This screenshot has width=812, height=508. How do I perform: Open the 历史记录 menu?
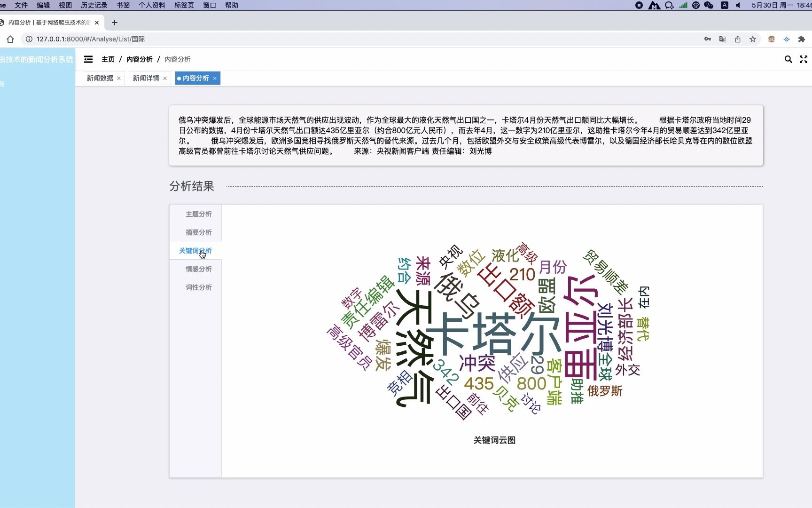pyautogui.click(x=94, y=5)
